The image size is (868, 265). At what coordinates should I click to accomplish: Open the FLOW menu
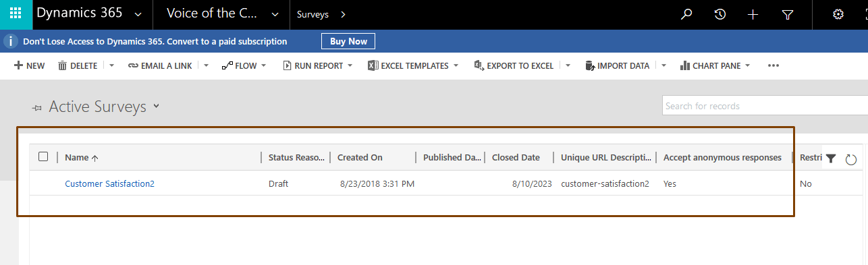(x=244, y=65)
